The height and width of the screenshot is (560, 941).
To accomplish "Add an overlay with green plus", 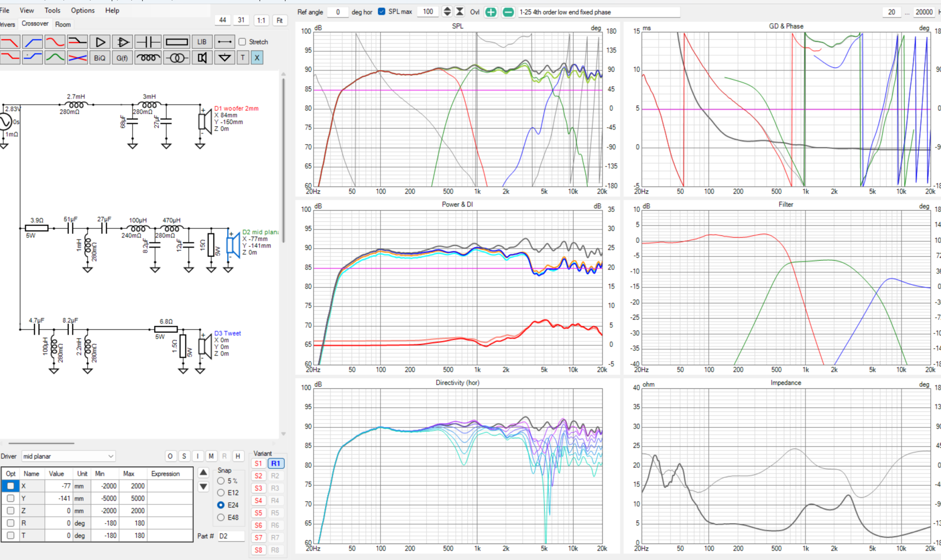I will pos(491,12).
